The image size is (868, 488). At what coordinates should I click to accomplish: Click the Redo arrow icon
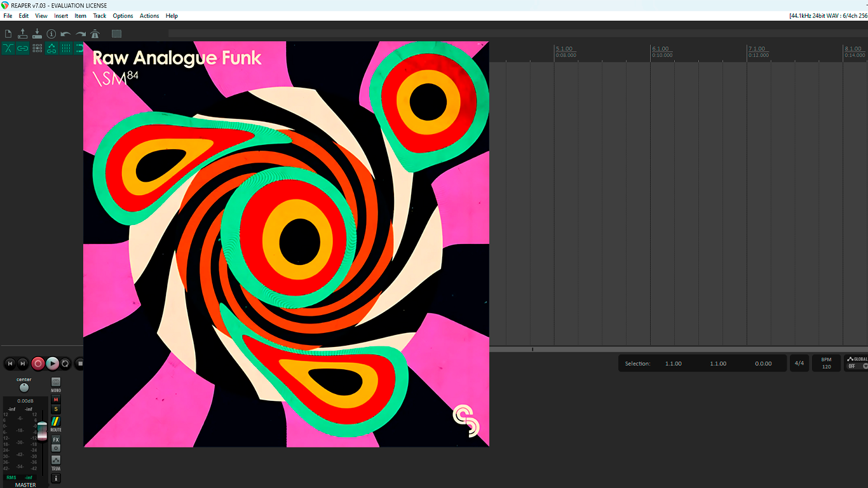click(81, 34)
